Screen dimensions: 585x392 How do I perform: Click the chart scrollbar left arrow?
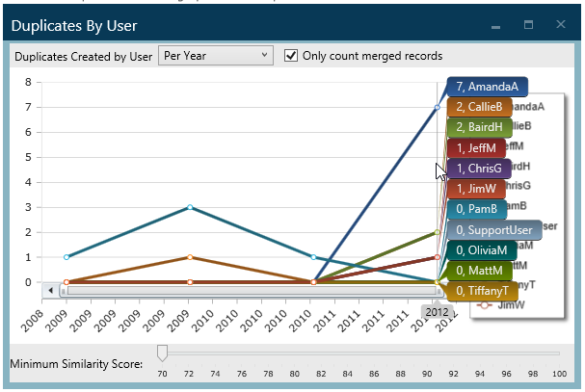[51, 290]
